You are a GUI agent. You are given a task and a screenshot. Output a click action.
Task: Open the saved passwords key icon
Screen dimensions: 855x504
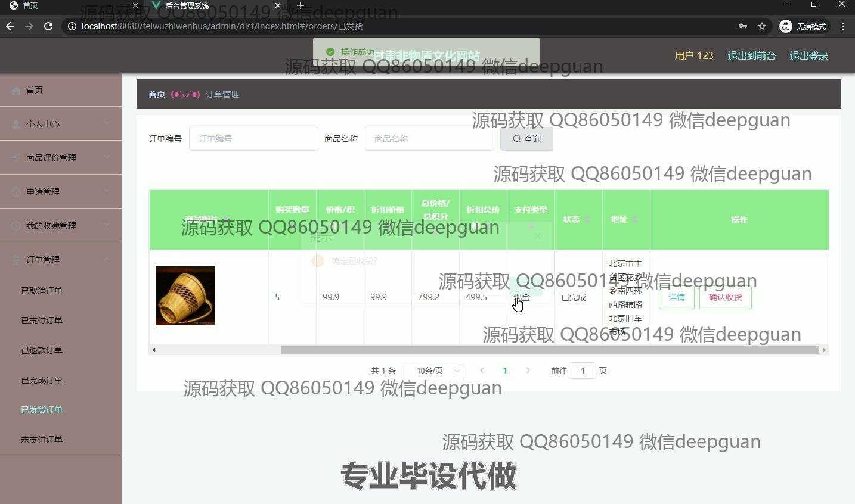pos(742,26)
